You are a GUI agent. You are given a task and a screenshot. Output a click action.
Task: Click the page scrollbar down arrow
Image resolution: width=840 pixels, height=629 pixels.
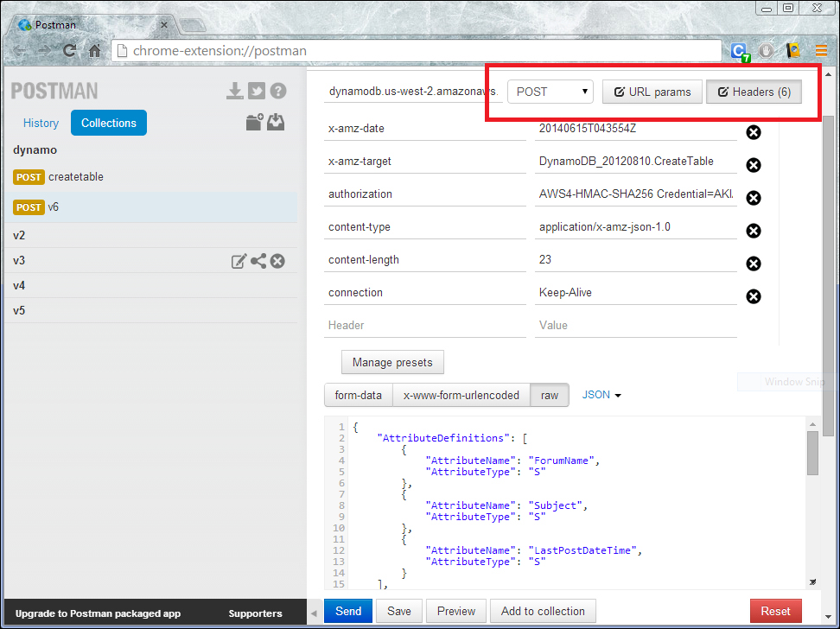point(828,617)
